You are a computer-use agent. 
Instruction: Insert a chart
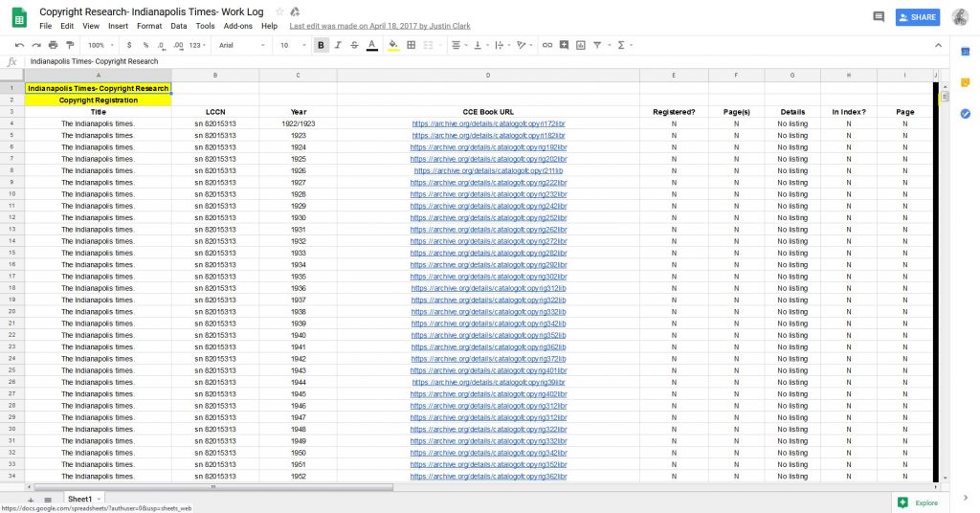[581, 45]
